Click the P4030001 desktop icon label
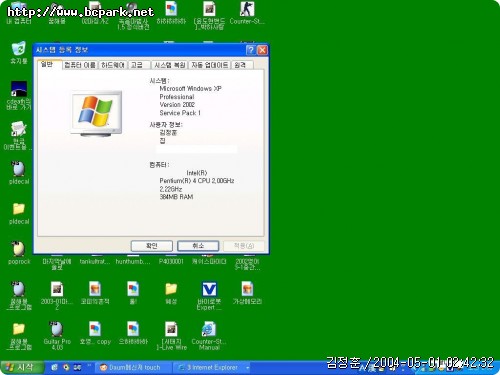 tap(171, 261)
